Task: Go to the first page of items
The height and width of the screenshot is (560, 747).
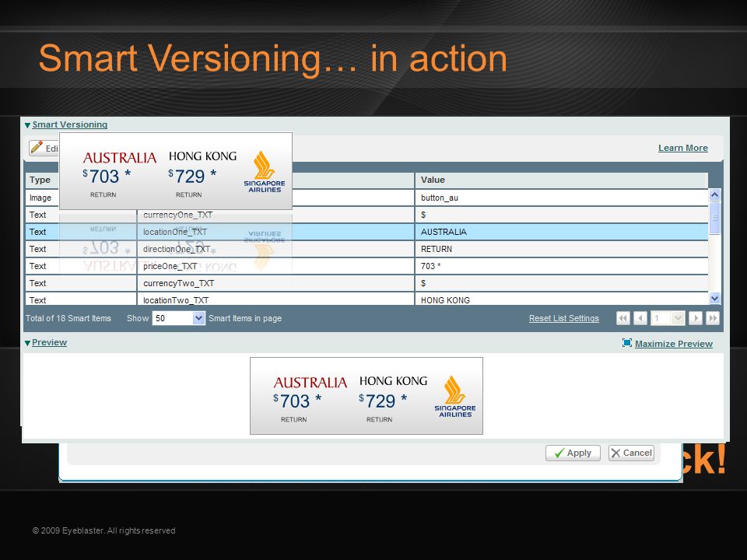Action: pyautogui.click(x=623, y=318)
